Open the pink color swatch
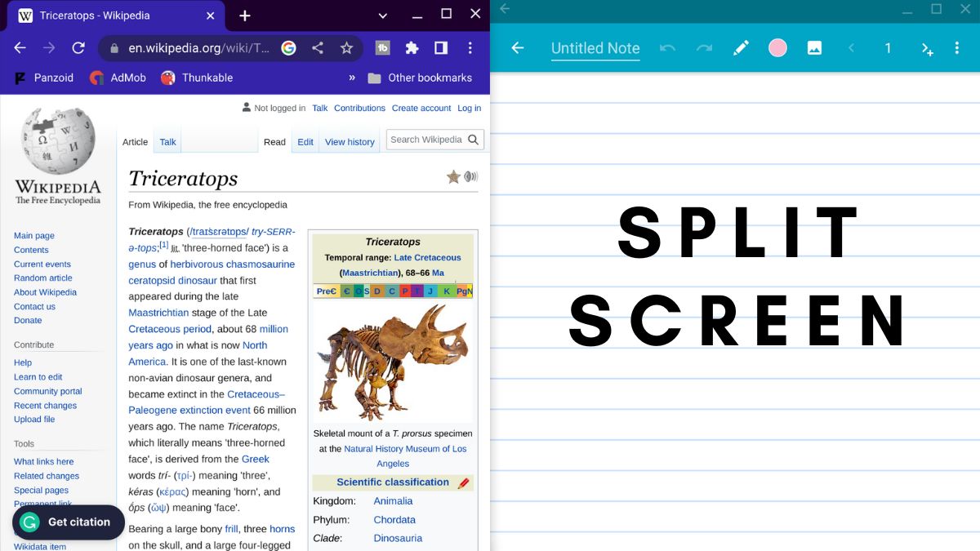Image resolution: width=980 pixels, height=551 pixels. pyautogui.click(x=777, y=48)
